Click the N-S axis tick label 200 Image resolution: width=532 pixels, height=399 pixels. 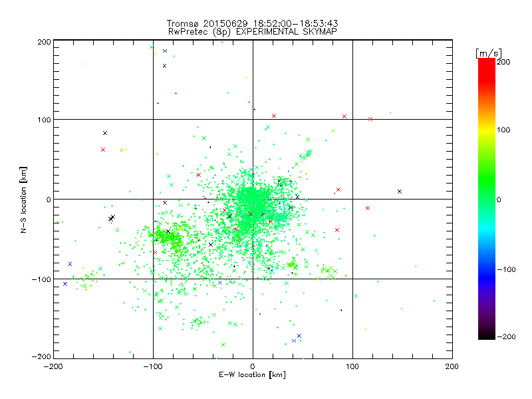tap(44, 42)
